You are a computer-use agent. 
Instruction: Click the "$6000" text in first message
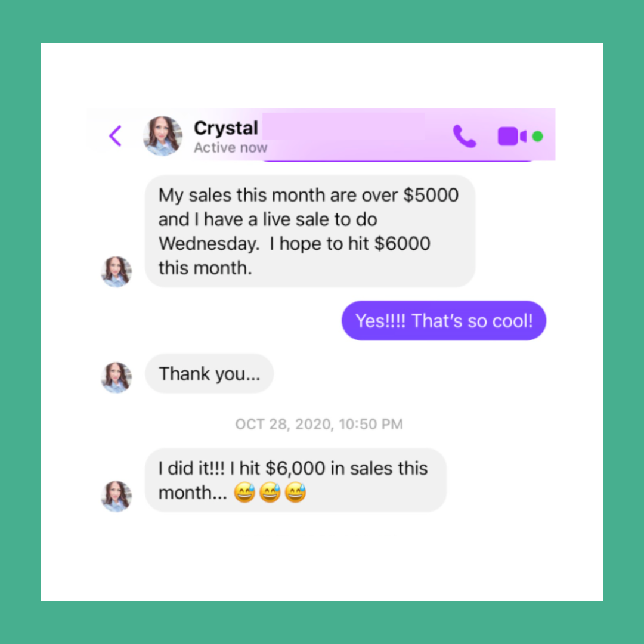[x=402, y=243]
